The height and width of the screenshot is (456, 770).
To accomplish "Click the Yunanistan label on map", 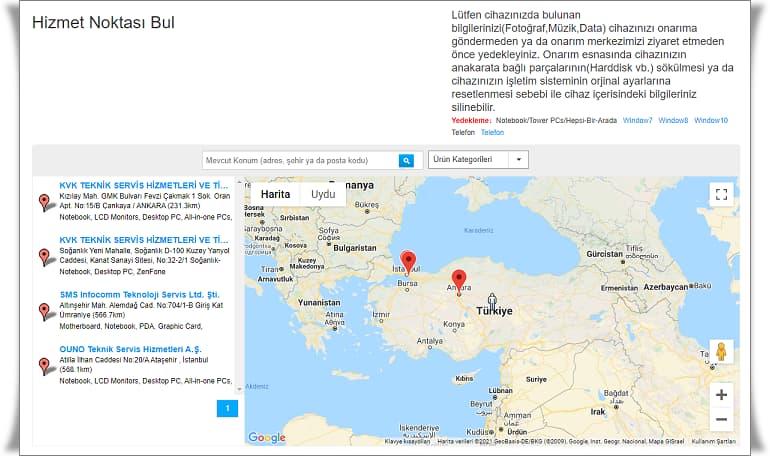I will click(x=319, y=303).
